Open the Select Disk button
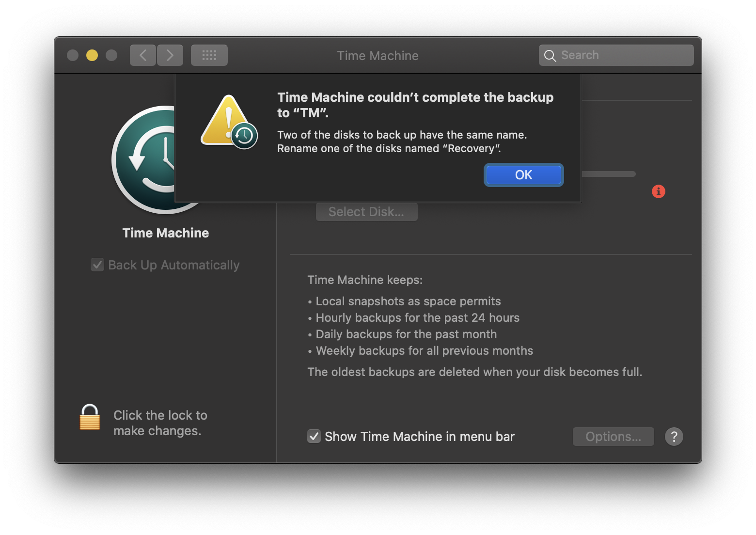756x535 pixels. click(366, 212)
